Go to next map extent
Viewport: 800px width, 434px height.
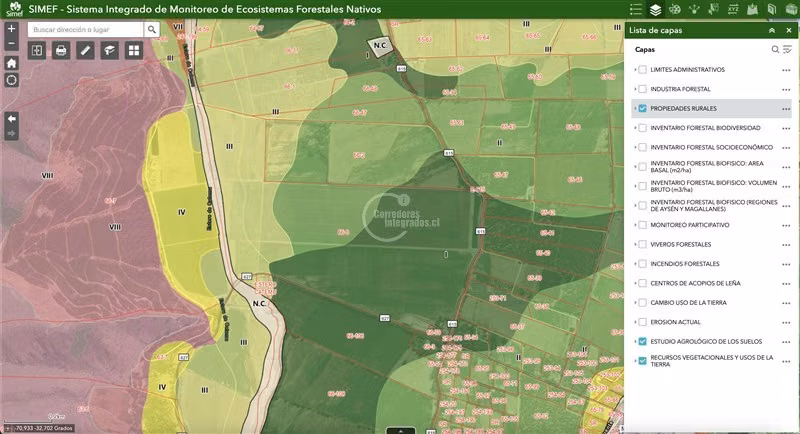pos(11,134)
